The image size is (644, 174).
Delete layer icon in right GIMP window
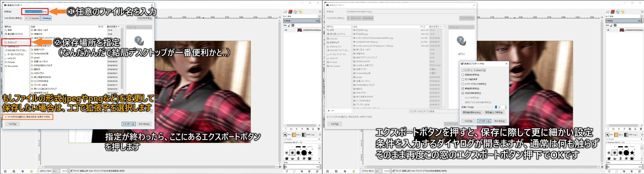[x=641, y=129]
